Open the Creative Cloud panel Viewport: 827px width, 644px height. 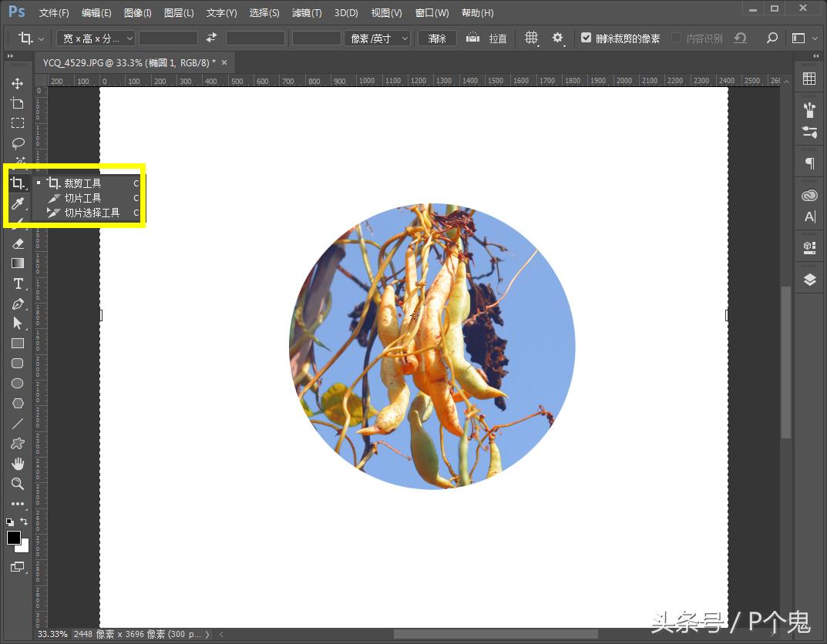809,195
